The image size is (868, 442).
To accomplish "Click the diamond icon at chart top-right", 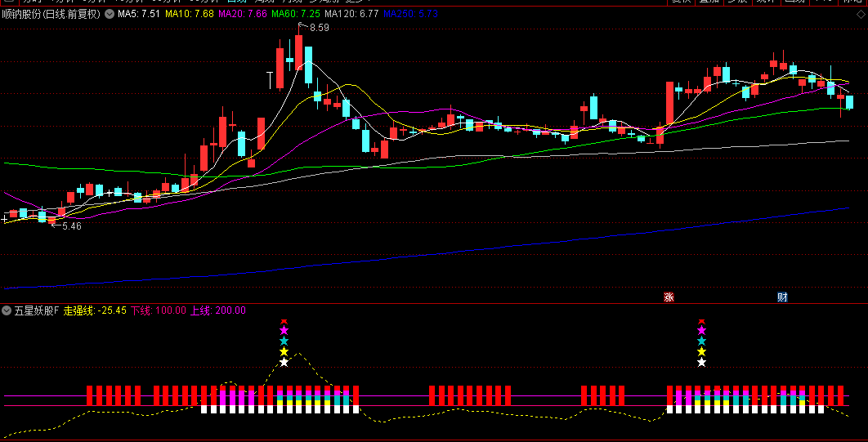I will [x=860, y=15].
